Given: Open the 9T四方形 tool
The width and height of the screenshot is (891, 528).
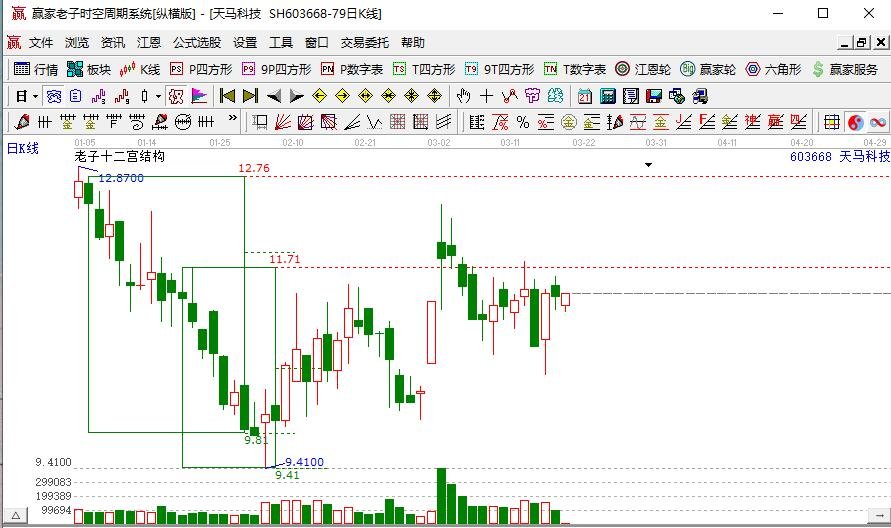Looking at the screenshot, I should [499, 69].
